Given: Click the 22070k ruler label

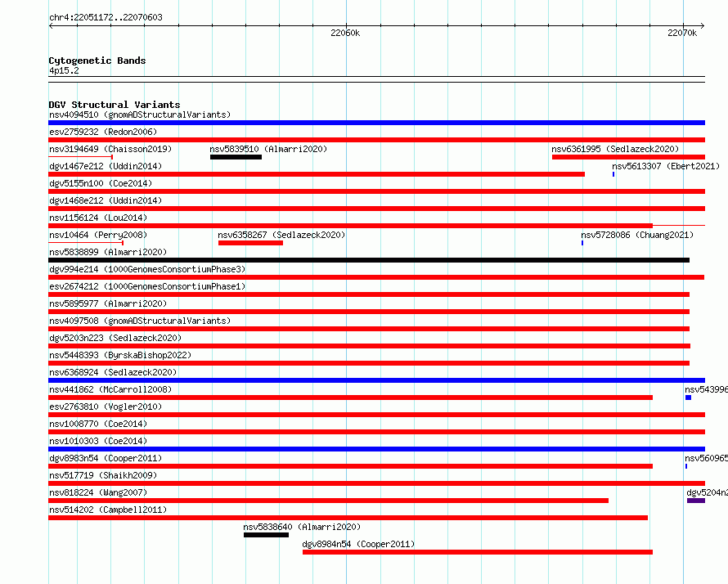Looking at the screenshot, I should pyautogui.click(x=682, y=33).
